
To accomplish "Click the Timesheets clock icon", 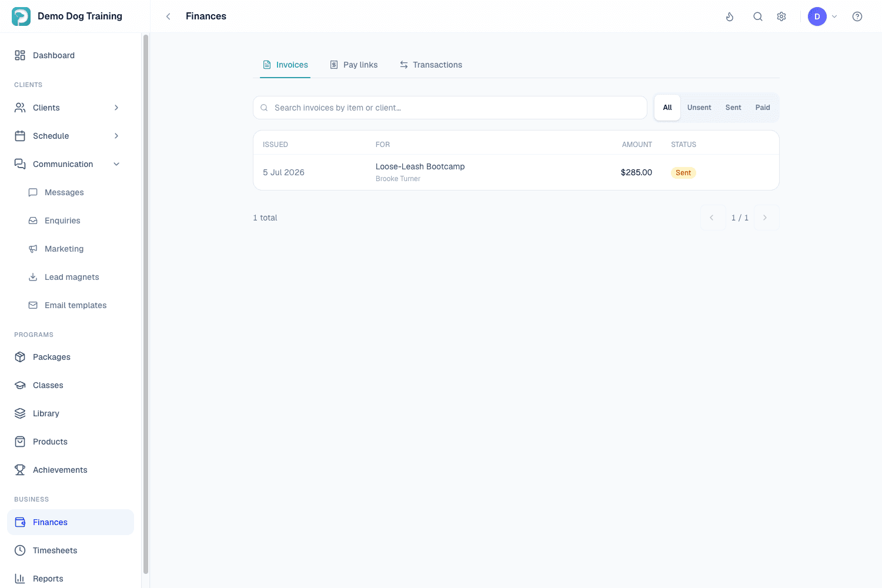I will pyautogui.click(x=20, y=550).
